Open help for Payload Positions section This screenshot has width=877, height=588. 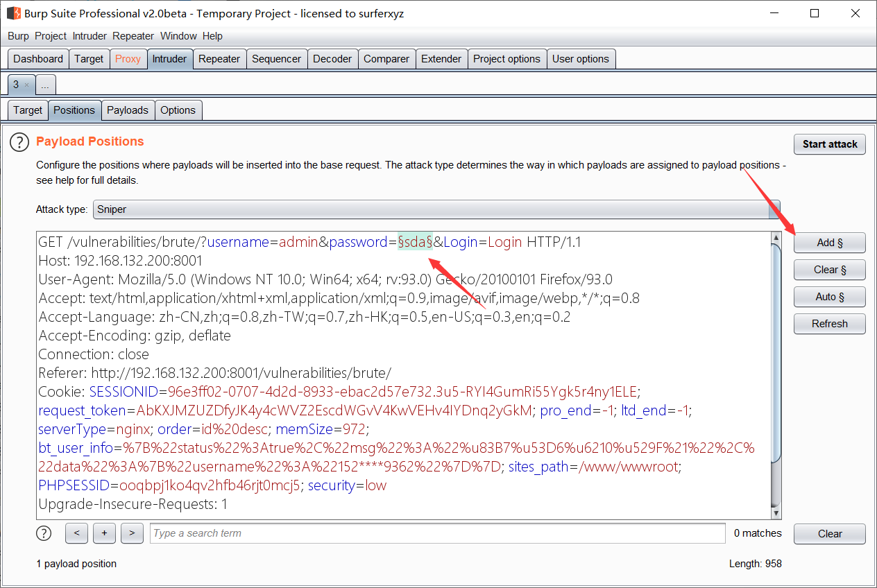(19, 142)
